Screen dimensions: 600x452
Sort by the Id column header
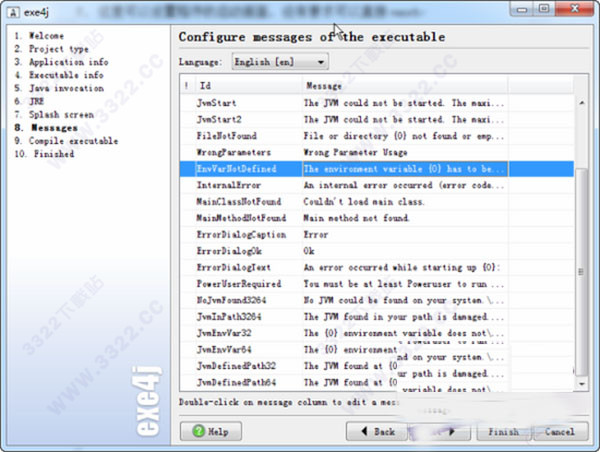click(248, 86)
